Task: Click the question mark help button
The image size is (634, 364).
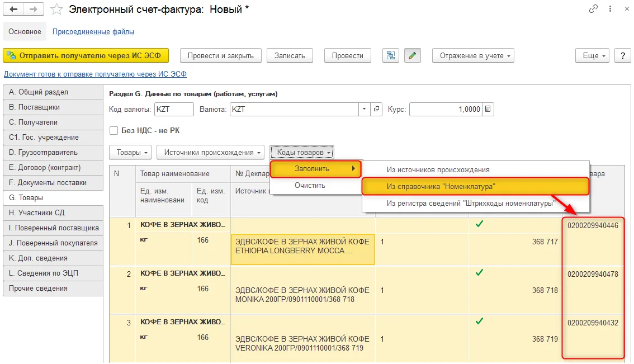Action: [623, 55]
